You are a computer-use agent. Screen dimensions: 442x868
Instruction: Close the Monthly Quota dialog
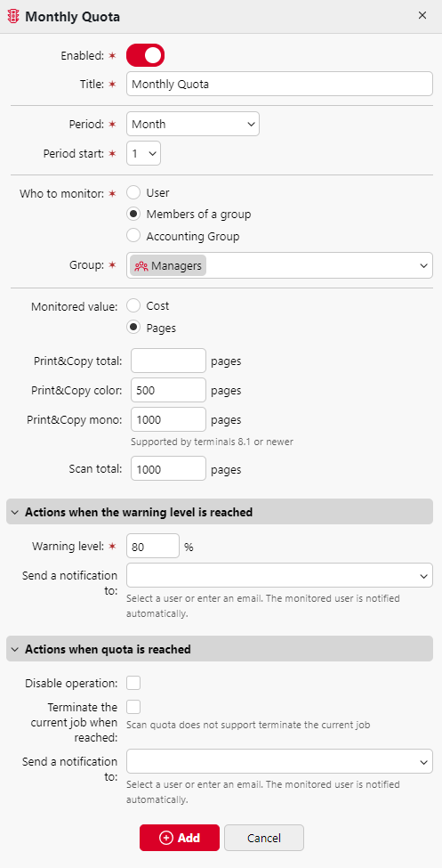tap(422, 15)
